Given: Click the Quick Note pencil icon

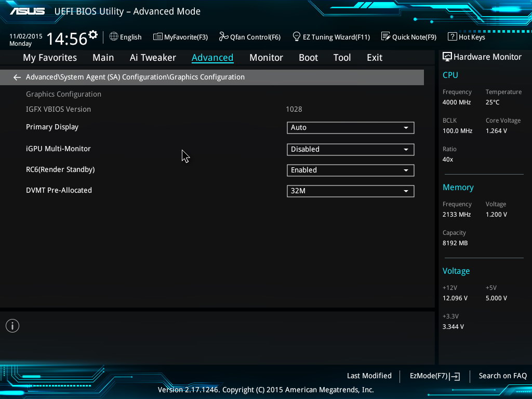Looking at the screenshot, I should (385, 36).
